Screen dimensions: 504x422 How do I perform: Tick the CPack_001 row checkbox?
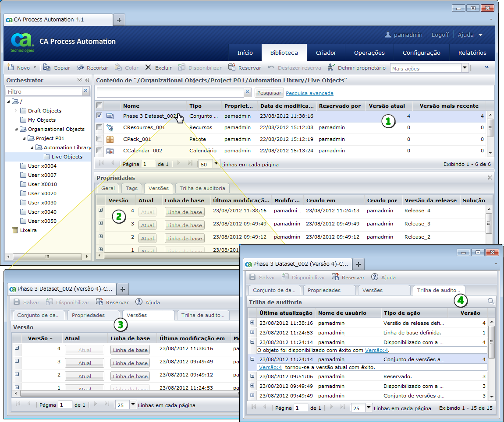(99, 139)
